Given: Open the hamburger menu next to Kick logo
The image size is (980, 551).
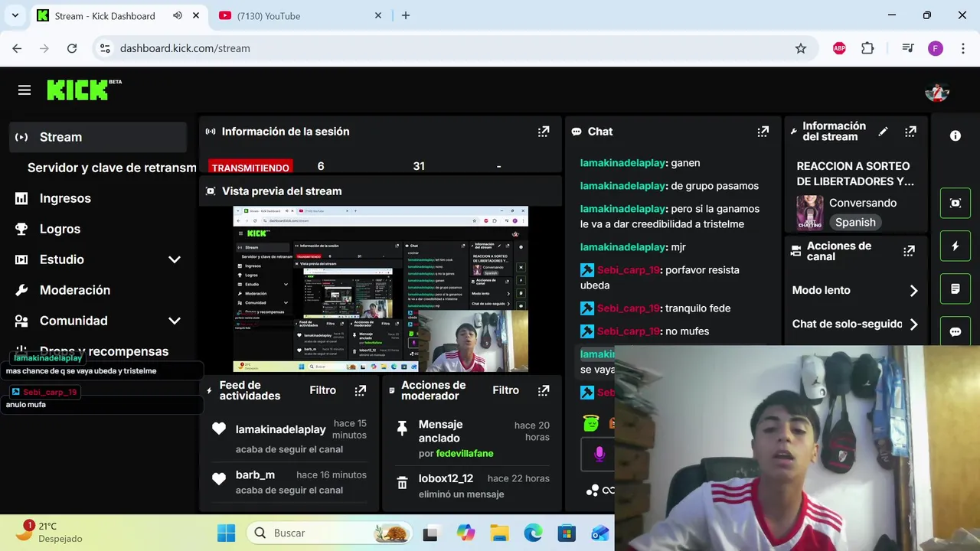Looking at the screenshot, I should click(x=24, y=90).
